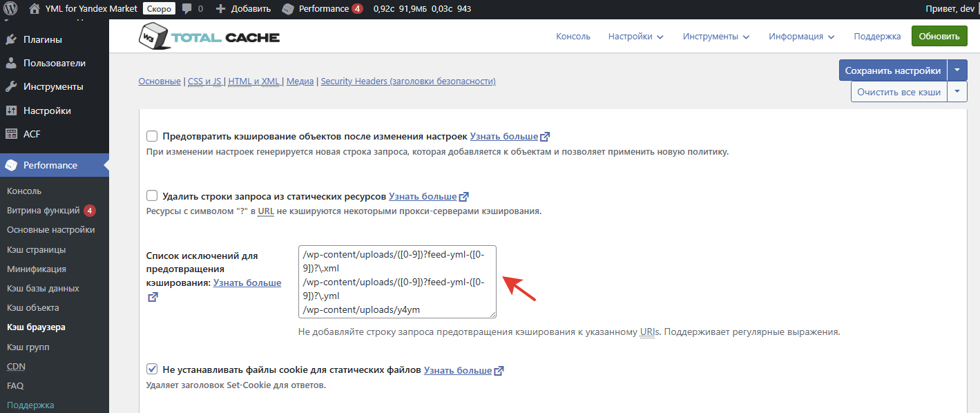Click the WordPress logo icon in admin bar
Screen dimensions: 980x413
click(12, 9)
